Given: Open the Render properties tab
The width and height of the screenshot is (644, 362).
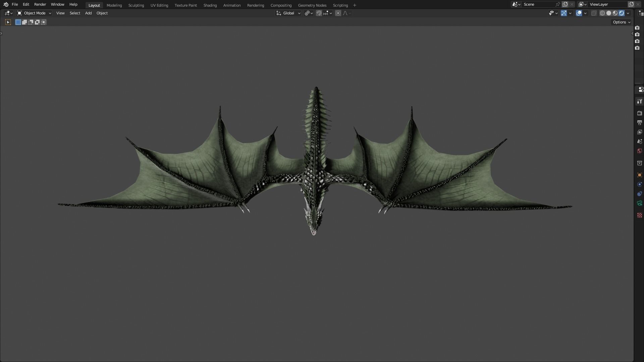Looking at the screenshot, I should (x=639, y=113).
